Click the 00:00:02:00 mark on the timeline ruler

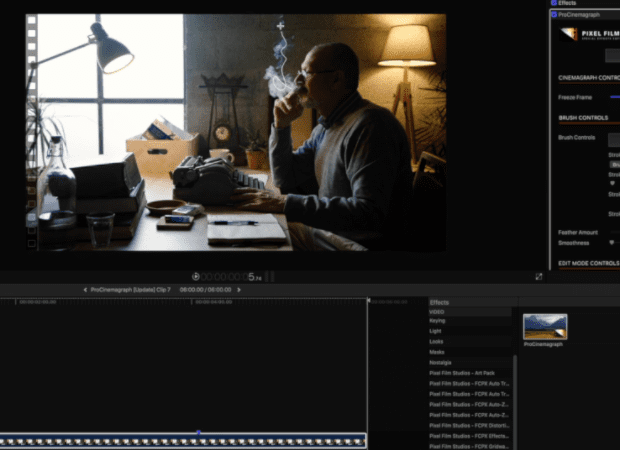coord(38,302)
